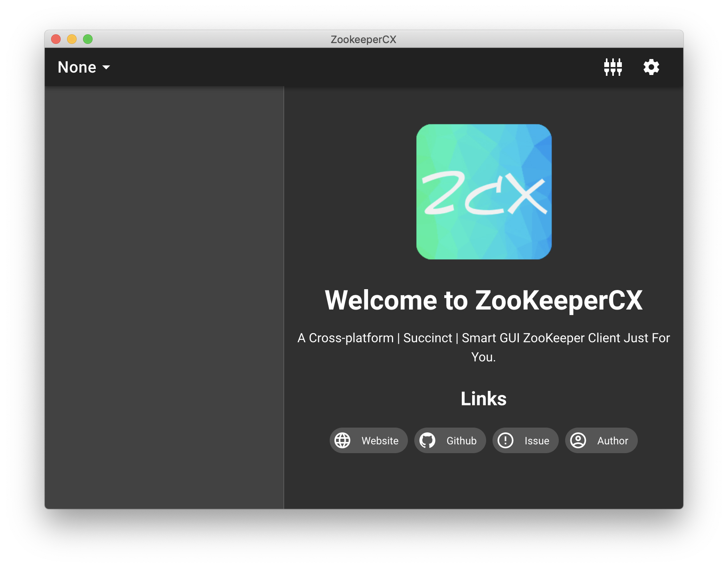Click the Links section heading
The image size is (728, 568).
click(483, 398)
